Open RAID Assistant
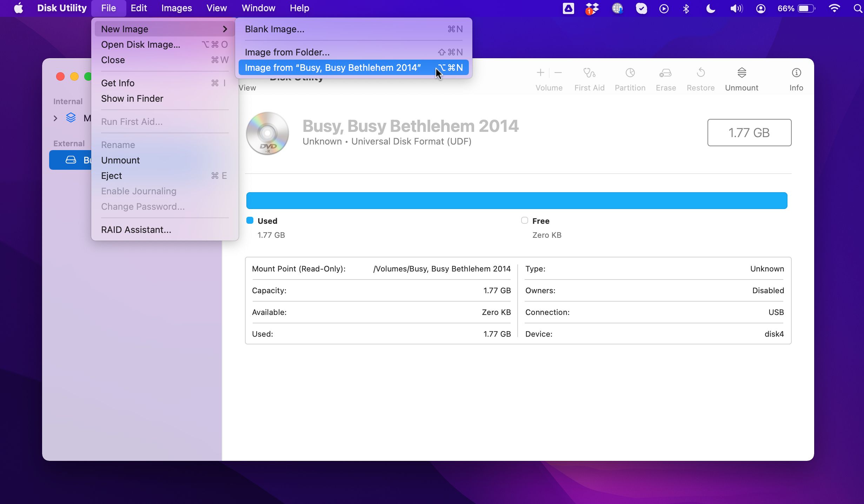The image size is (864, 504). click(x=136, y=229)
